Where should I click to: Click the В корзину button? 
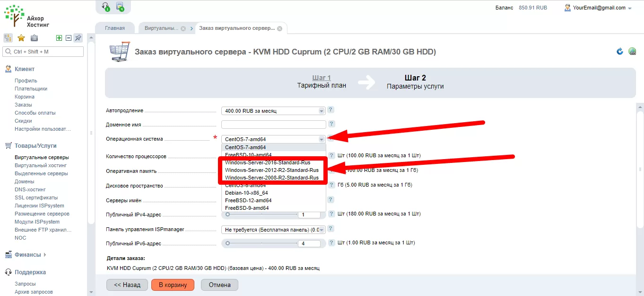click(173, 285)
